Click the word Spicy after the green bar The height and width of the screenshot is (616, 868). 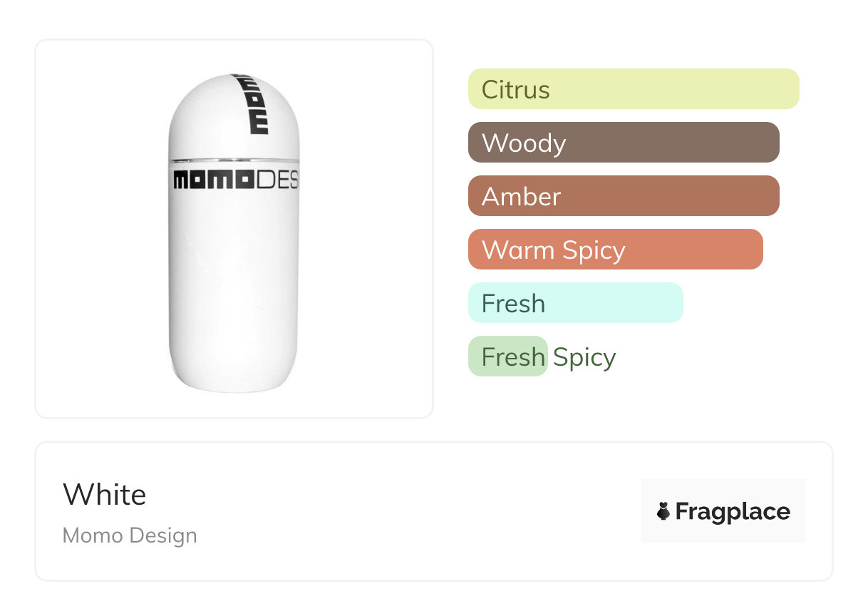584,356
